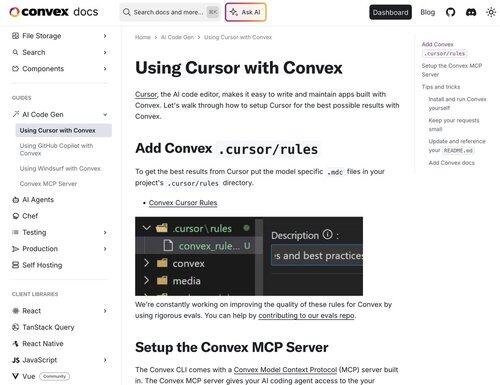Click the sparkle icon in Ask AI
The width and height of the screenshot is (500, 385).
pyautogui.click(x=234, y=12)
